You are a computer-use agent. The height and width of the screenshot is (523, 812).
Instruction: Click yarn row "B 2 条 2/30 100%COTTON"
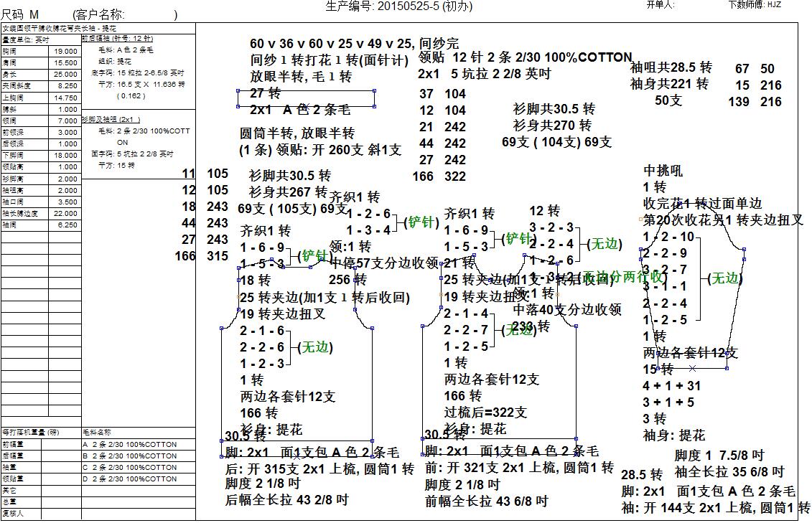click(x=129, y=456)
